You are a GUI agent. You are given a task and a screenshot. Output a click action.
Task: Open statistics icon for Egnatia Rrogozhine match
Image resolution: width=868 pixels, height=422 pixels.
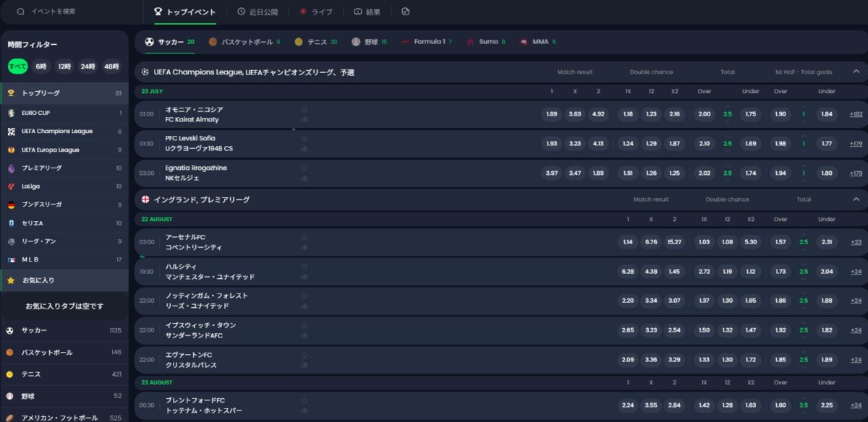(304, 178)
